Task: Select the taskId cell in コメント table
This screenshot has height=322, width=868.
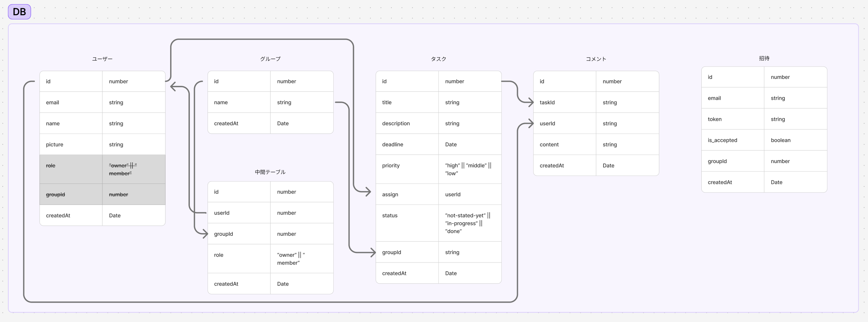Action: (565, 102)
